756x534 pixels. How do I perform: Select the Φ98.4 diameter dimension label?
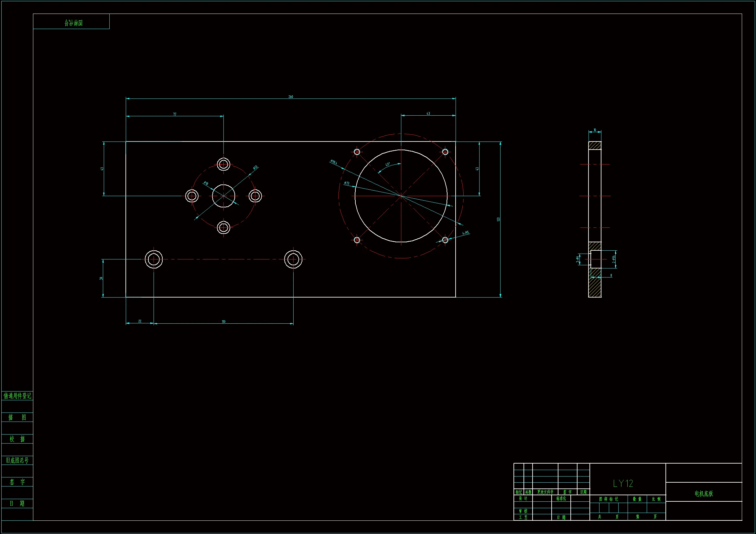click(x=334, y=162)
